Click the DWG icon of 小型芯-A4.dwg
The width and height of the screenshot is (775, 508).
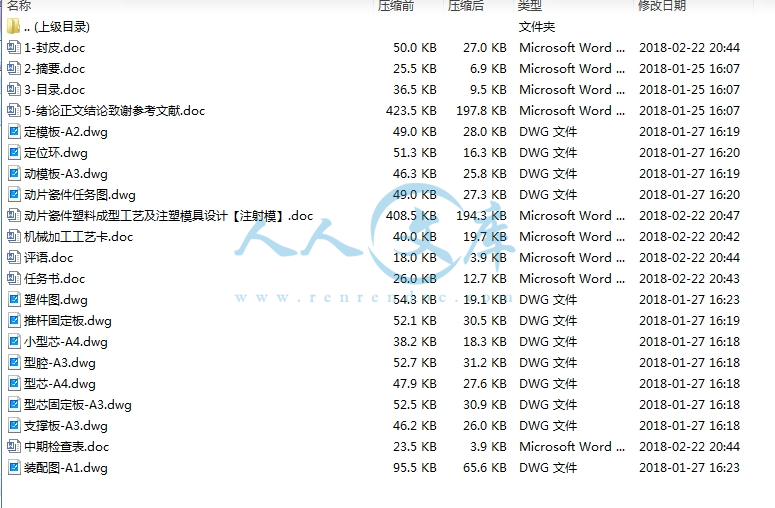[14, 341]
